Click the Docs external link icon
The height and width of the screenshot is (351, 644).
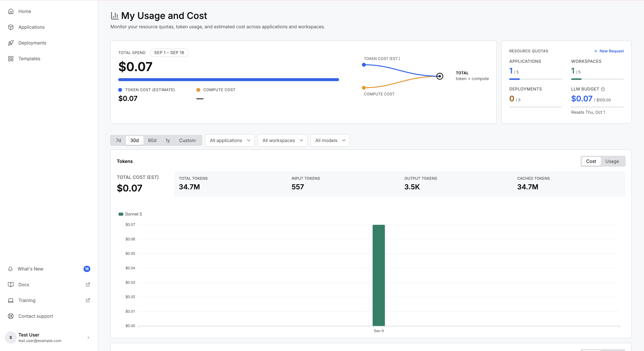pos(88,285)
